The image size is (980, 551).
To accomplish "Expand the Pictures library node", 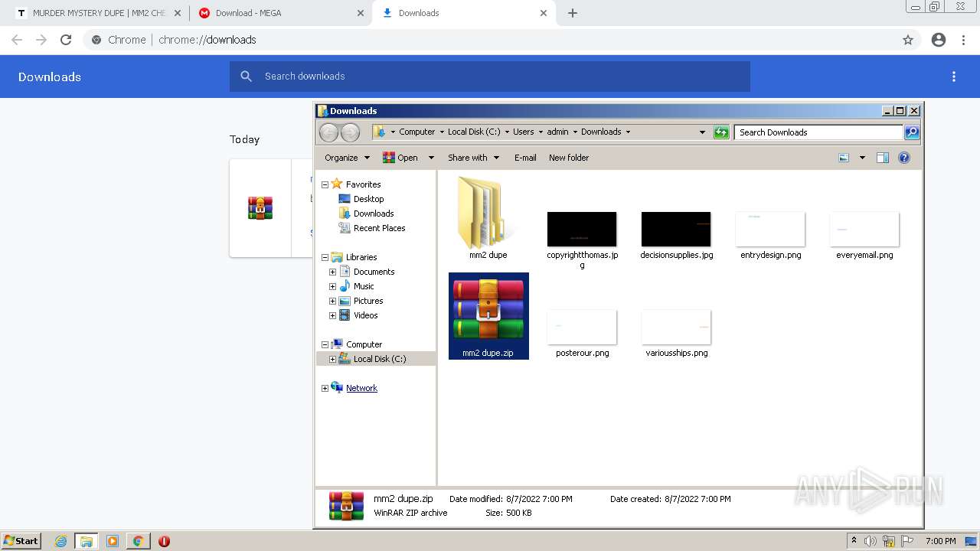I will 332,301.
